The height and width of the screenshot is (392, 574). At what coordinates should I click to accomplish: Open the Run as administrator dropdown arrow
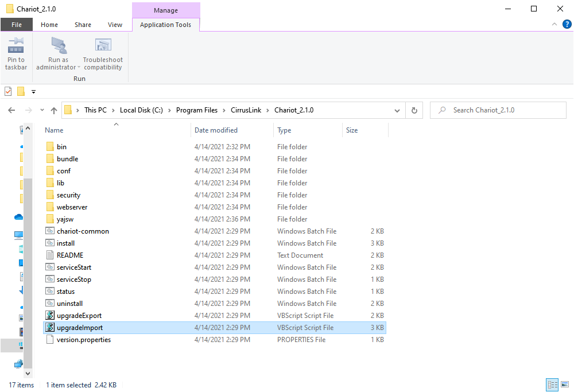click(79, 67)
